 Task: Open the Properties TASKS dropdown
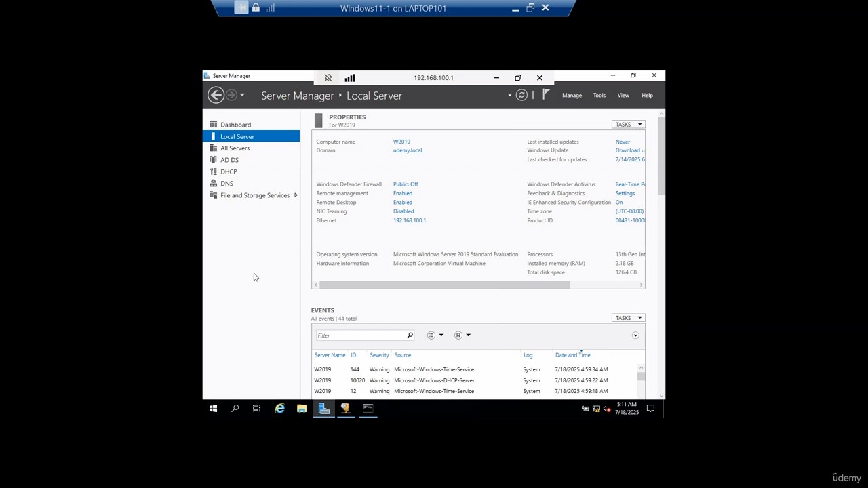(628, 125)
